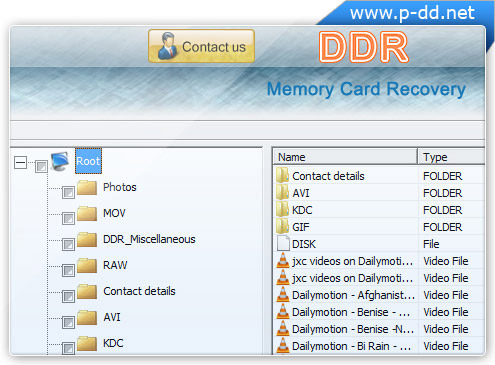Check the DDR_Miscellaneous checkbox
The width and height of the screenshot is (495, 365).
(68, 244)
